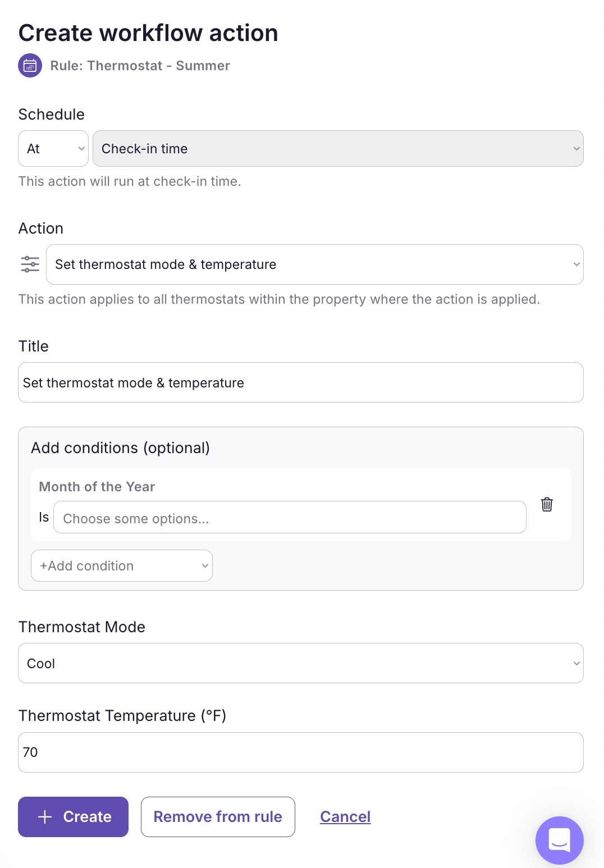Viewport: 604px width, 868px height.
Task: Click the Add conditions (optional) section
Action: [x=120, y=448]
